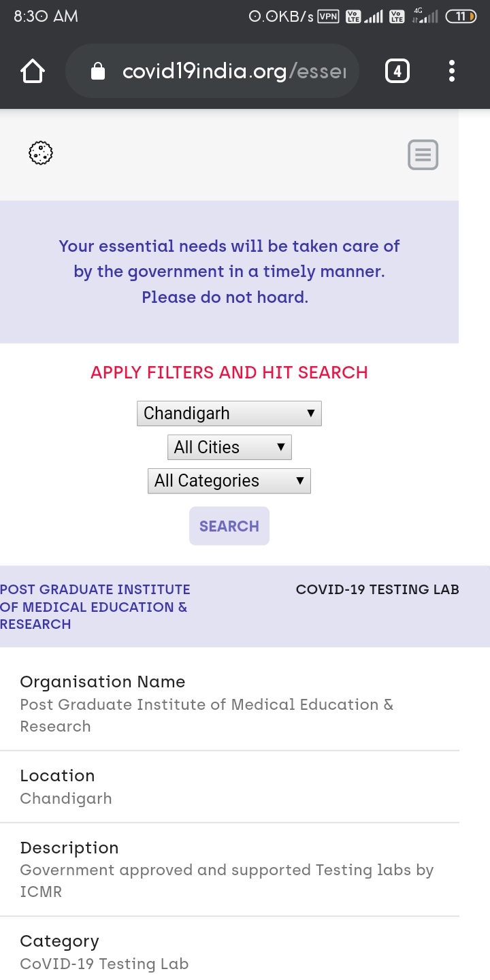Select the Organisation Name field text
490x980 pixels.
tap(102, 682)
